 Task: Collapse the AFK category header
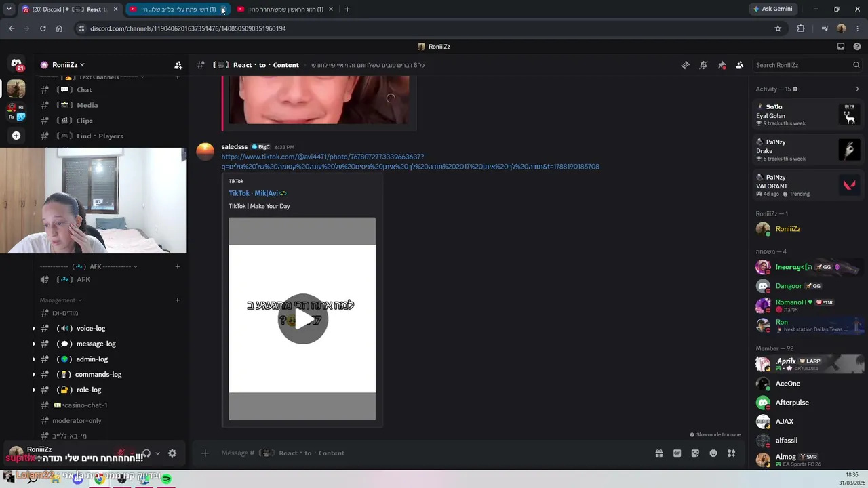click(88, 266)
